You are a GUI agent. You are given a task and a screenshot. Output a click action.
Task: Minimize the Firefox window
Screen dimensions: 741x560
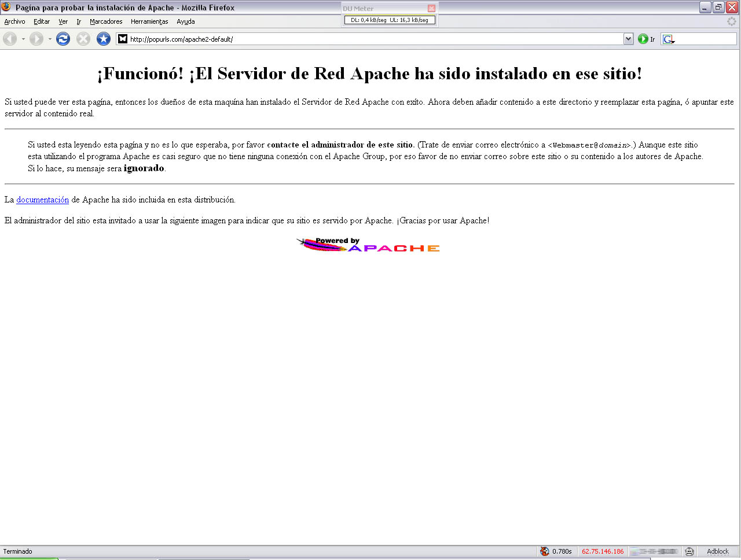(705, 8)
